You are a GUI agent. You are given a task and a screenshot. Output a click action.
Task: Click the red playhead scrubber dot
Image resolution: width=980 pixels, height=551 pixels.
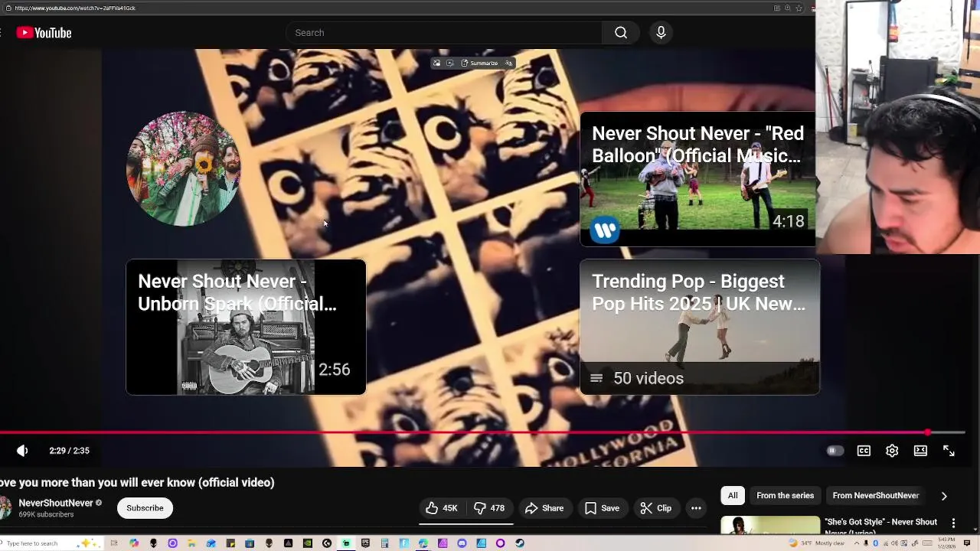pos(928,432)
